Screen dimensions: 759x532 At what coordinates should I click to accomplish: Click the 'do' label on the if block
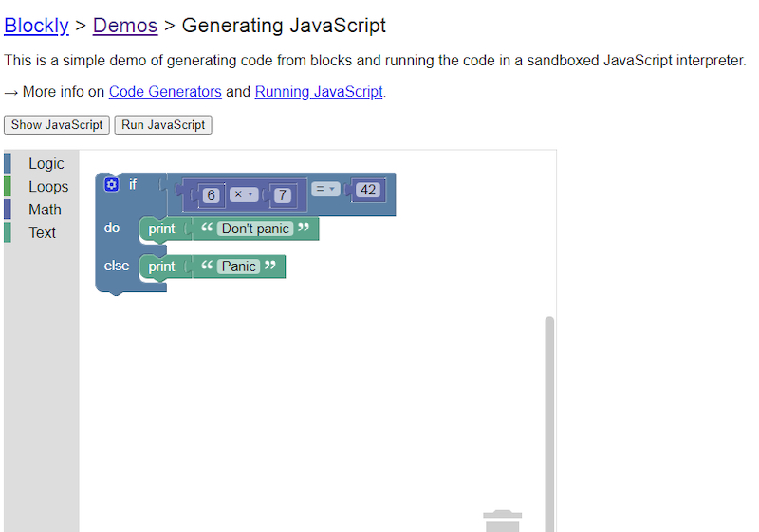tap(111, 228)
